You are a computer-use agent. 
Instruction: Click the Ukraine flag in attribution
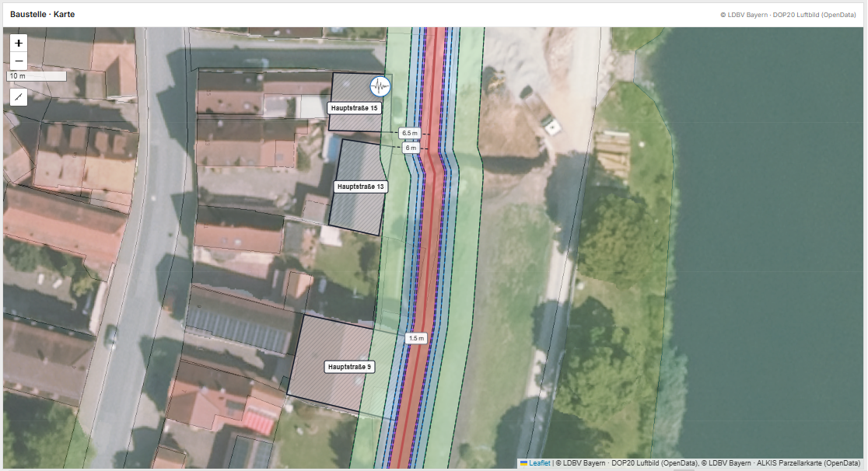tap(523, 463)
